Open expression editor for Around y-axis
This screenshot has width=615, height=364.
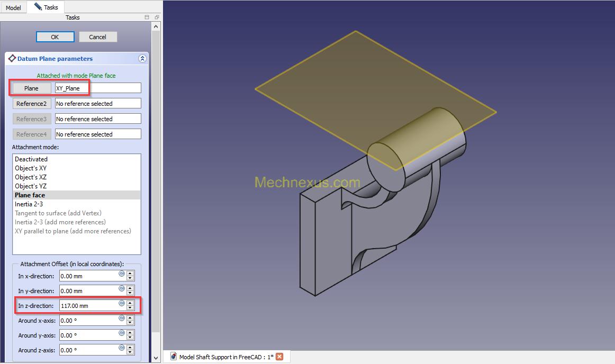tap(122, 333)
